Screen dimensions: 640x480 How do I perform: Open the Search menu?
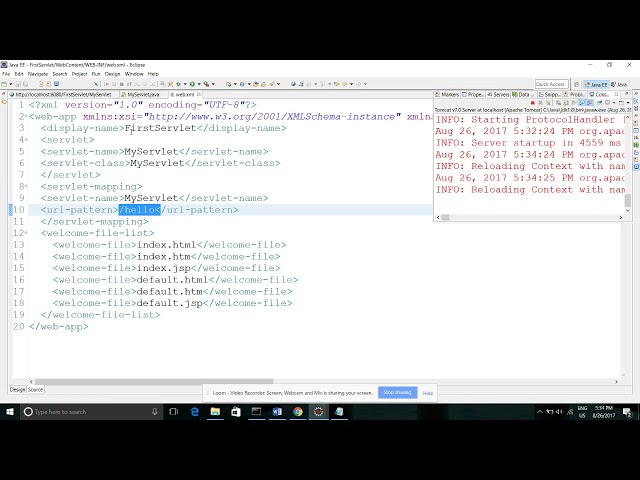coord(60,74)
